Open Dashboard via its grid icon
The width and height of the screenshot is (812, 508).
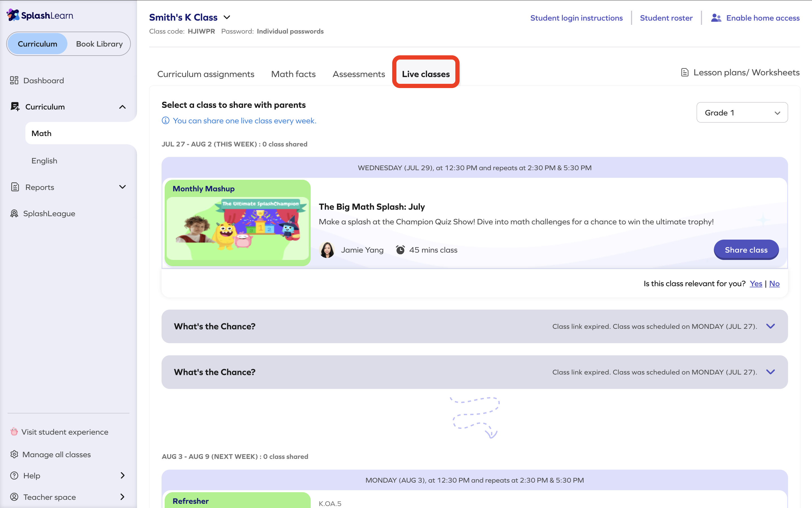(x=14, y=80)
